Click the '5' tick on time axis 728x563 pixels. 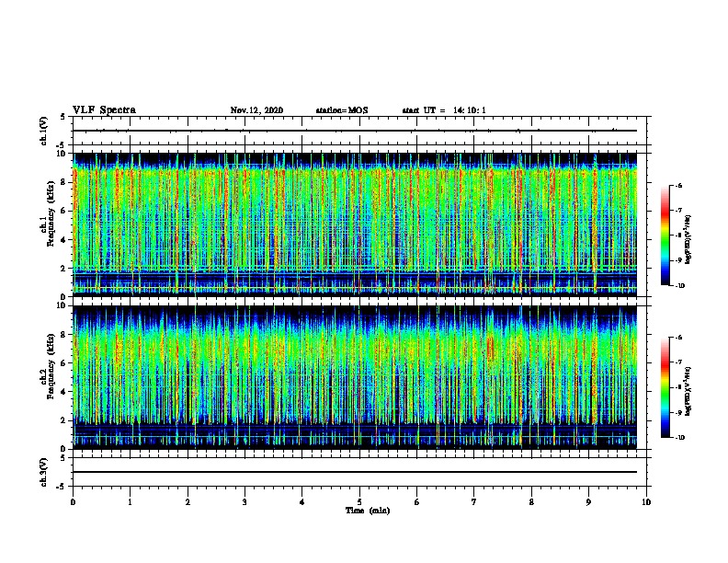359,501
